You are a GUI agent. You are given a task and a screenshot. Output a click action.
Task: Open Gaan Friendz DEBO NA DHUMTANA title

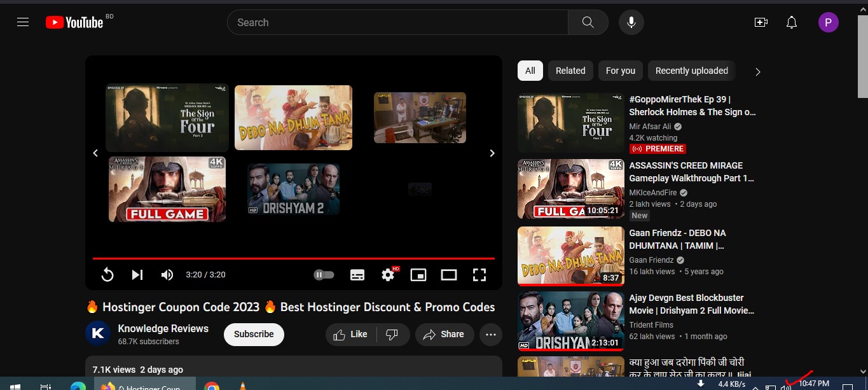click(678, 239)
